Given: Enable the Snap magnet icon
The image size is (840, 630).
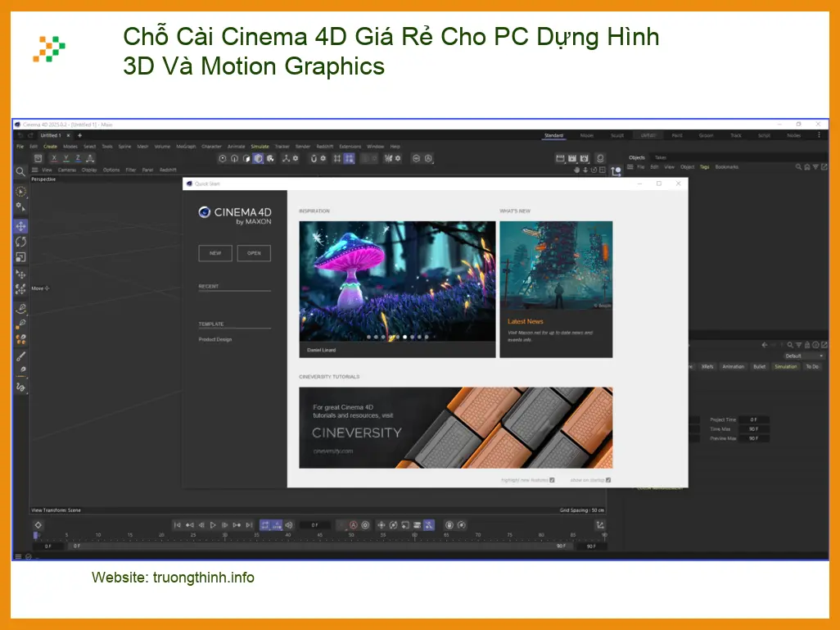Looking at the screenshot, I should point(314,158).
